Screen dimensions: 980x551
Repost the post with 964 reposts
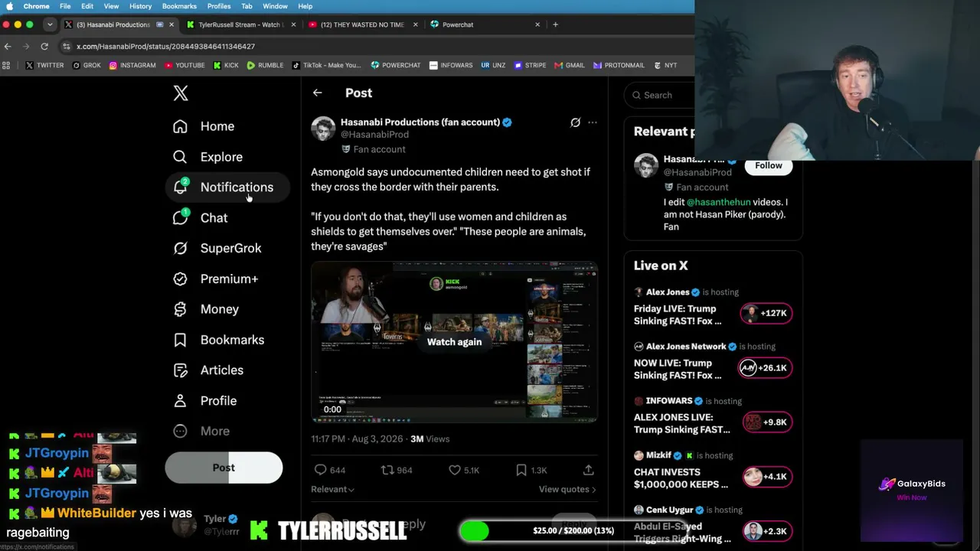[387, 470]
